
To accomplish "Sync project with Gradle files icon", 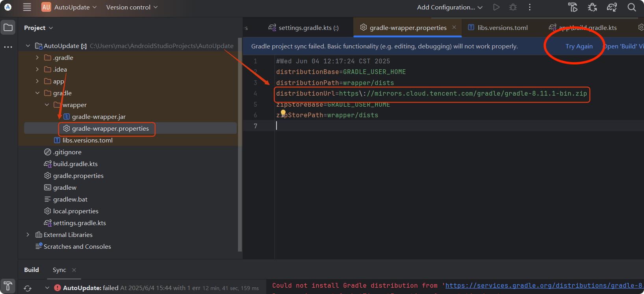I will 612,7.
